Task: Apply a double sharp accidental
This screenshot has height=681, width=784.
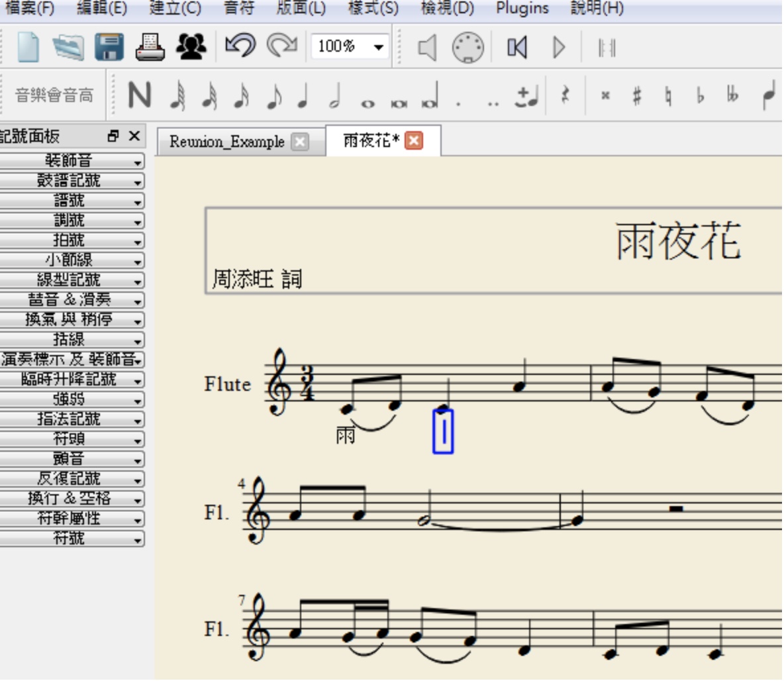Action: [605, 95]
